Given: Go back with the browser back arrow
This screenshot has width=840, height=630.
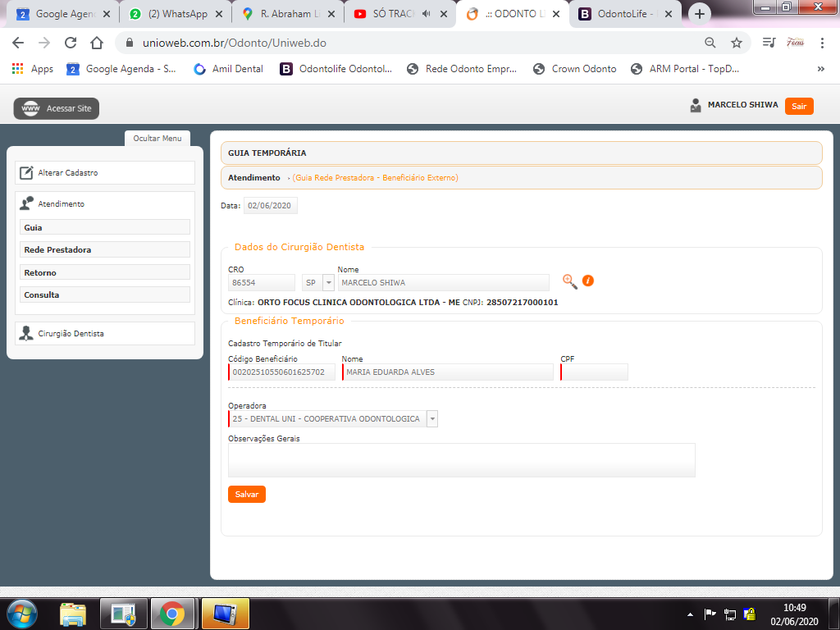Looking at the screenshot, I should pos(18,43).
